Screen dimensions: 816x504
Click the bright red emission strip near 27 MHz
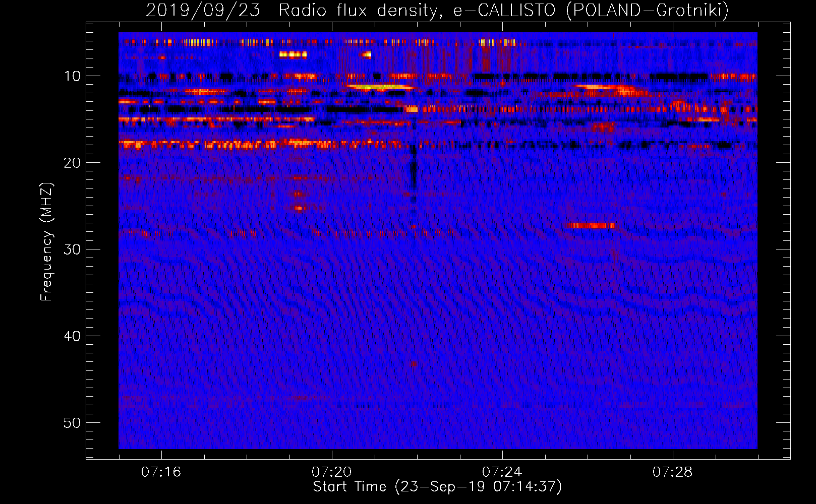point(591,225)
